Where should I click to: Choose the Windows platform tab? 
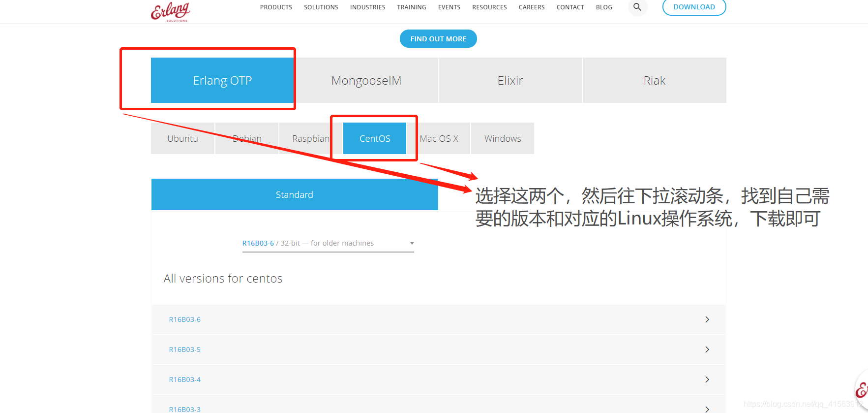click(x=503, y=138)
